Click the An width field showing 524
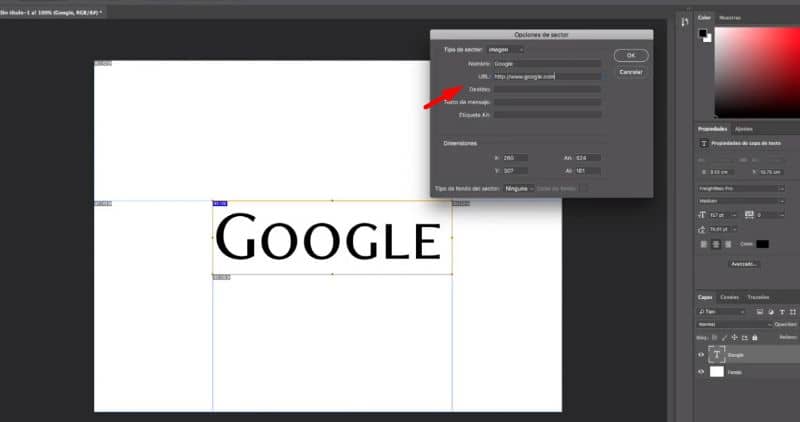Viewport: 800px width, 422px height. [587, 158]
